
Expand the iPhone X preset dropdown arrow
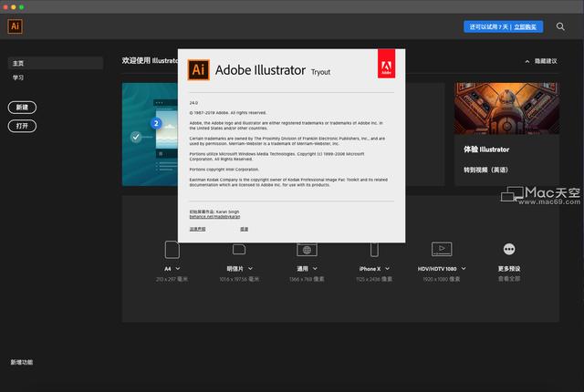387,269
